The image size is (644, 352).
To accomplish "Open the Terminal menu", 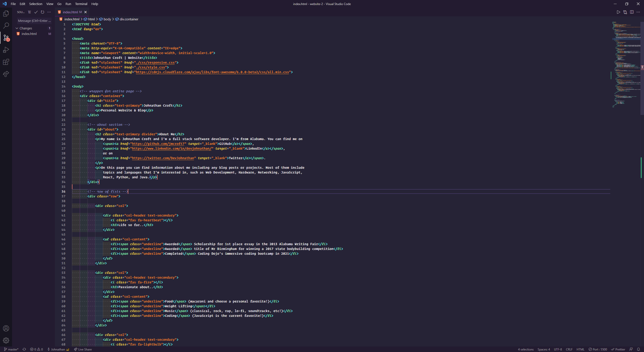I will coord(81,4).
